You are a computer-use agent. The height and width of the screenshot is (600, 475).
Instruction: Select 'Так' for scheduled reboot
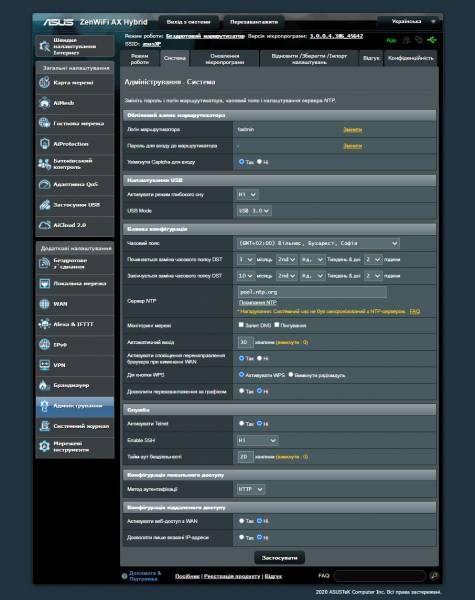pos(242,391)
